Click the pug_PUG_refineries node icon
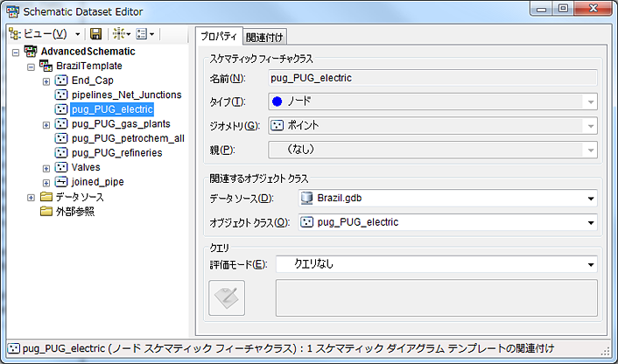Image resolution: width=618 pixels, height=364 pixels. click(x=61, y=152)
